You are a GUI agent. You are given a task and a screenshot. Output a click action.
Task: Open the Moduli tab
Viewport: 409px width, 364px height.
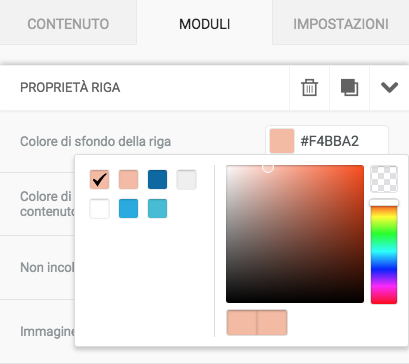[204, 24]
